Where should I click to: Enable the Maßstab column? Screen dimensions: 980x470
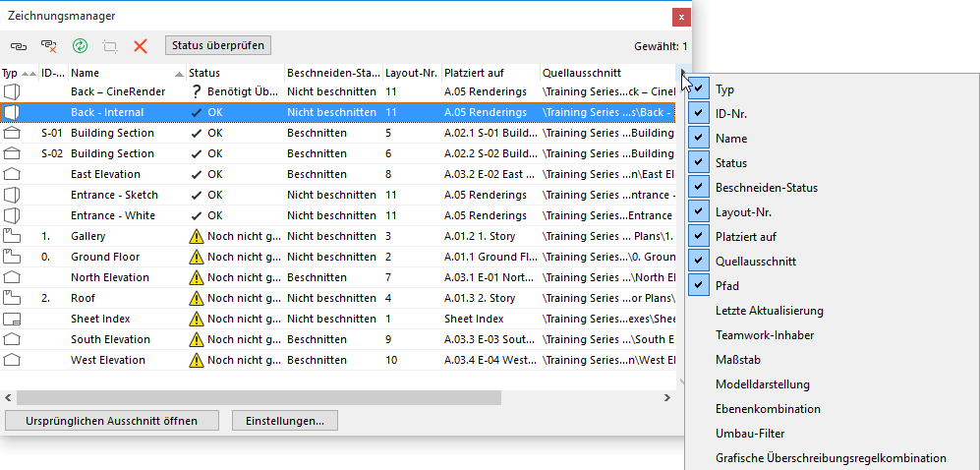(737, 360)
